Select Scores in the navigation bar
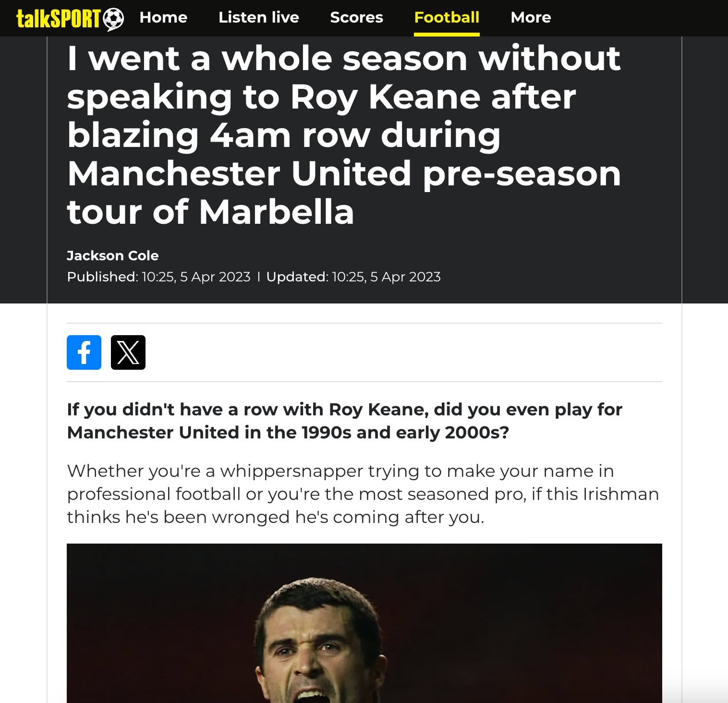The height and width of the screenshot is (703, 728). [x=356, y=17]
